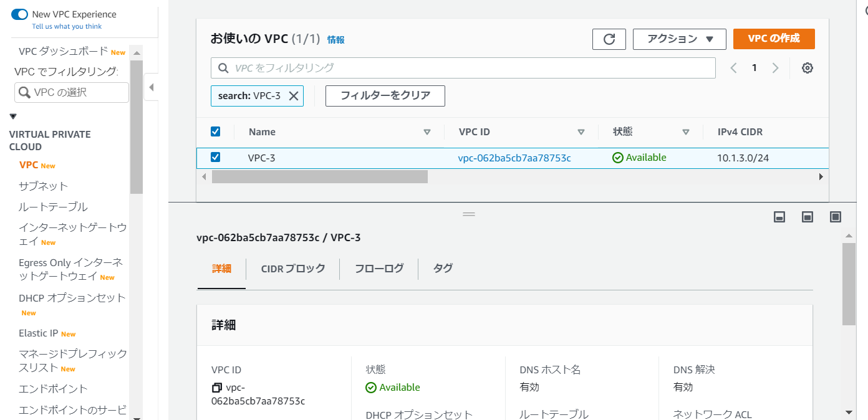Toggle the New VPC Experience switch
Screen dimensions: 868x420
point(20,14)
